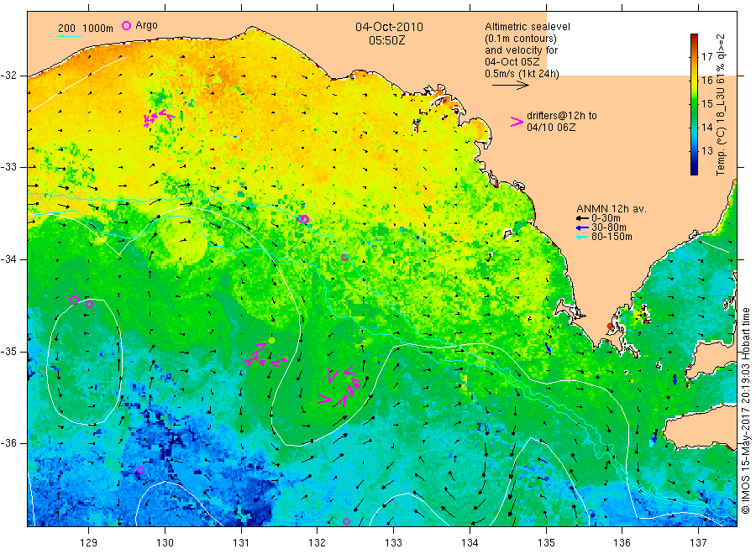756x554 pixels.
Task: Click the 'Temp. (°C)' colour bar title
Action: (721, 149)
